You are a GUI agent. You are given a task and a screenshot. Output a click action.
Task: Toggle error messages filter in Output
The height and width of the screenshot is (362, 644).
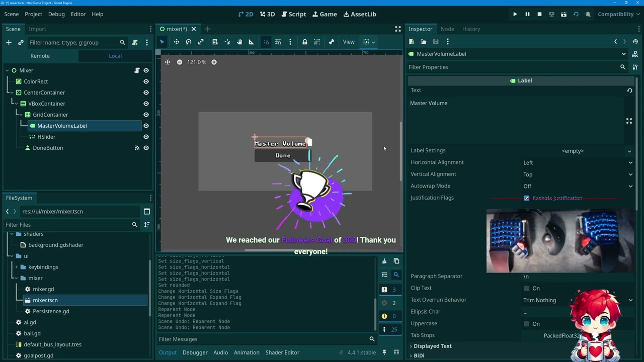[x=390, y=303]
